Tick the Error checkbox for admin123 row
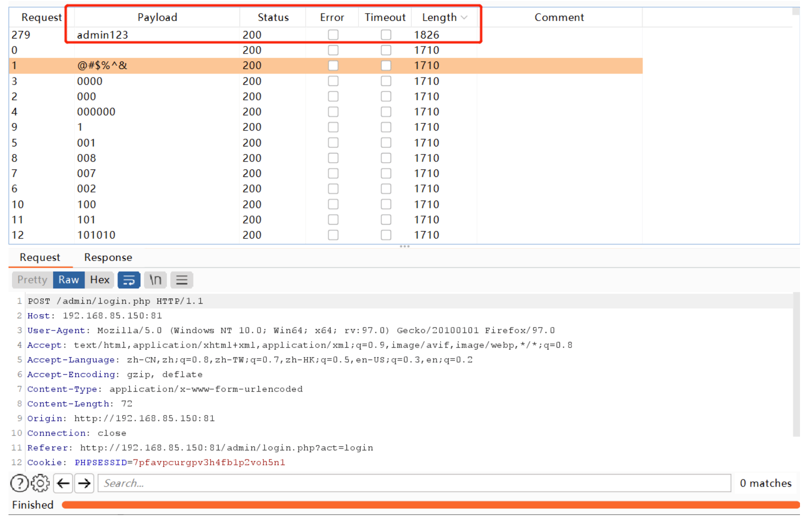This screenshot has width=812, height=516. (333, 34)
